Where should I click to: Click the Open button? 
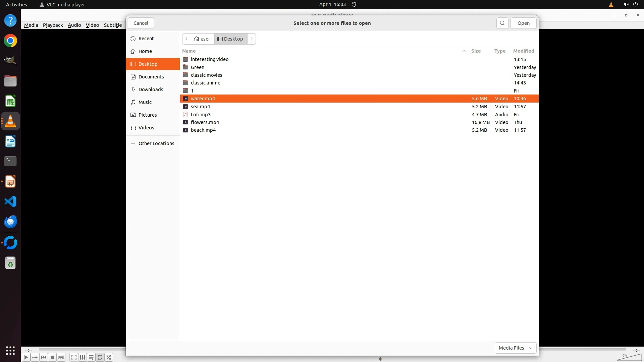click(523, 23)
